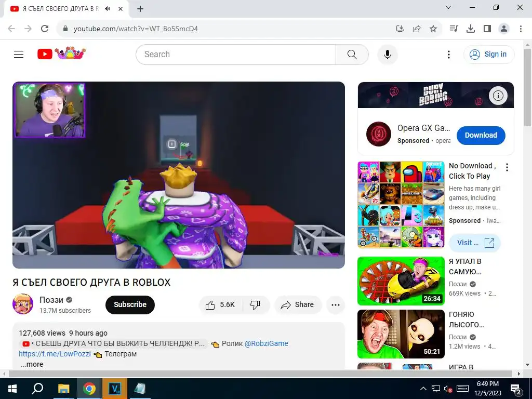532x399 pixels.
Task: Close the current browser tab
Action: point(121,9)
